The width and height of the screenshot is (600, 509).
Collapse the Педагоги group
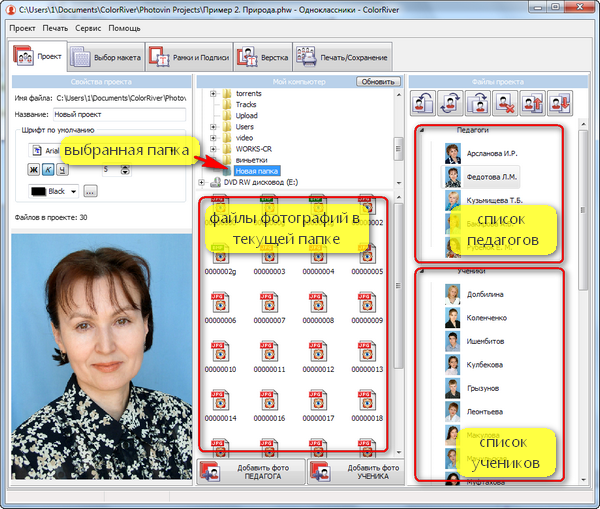(x=422, y=131)
